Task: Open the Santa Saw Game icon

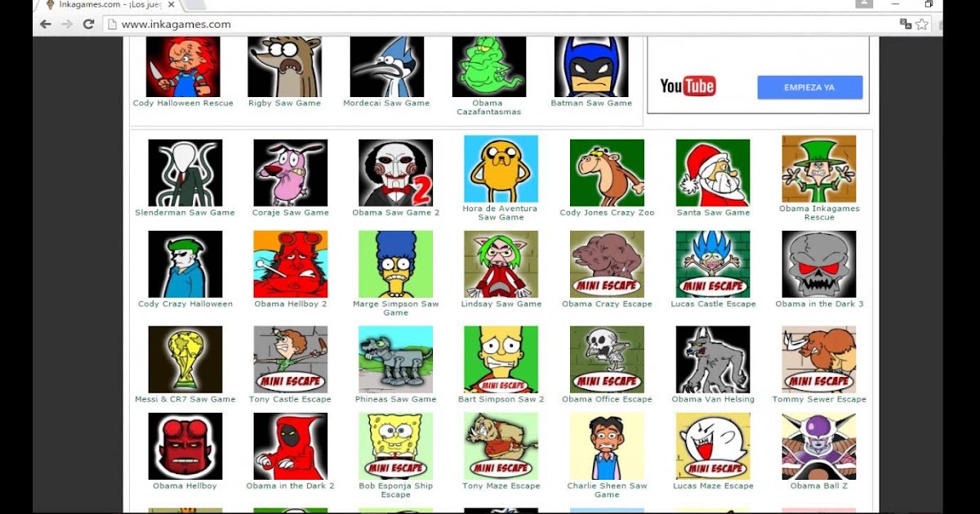Action: coord(713,172)
